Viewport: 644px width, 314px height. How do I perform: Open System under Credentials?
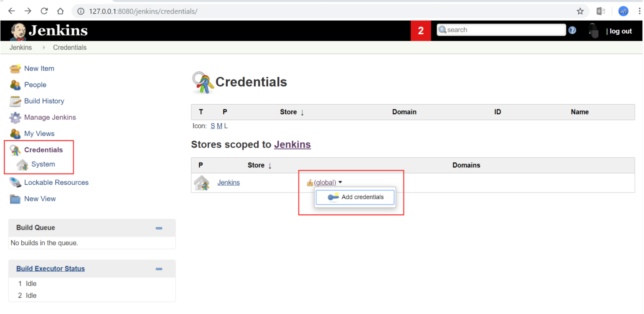click(x=43, y=164)
